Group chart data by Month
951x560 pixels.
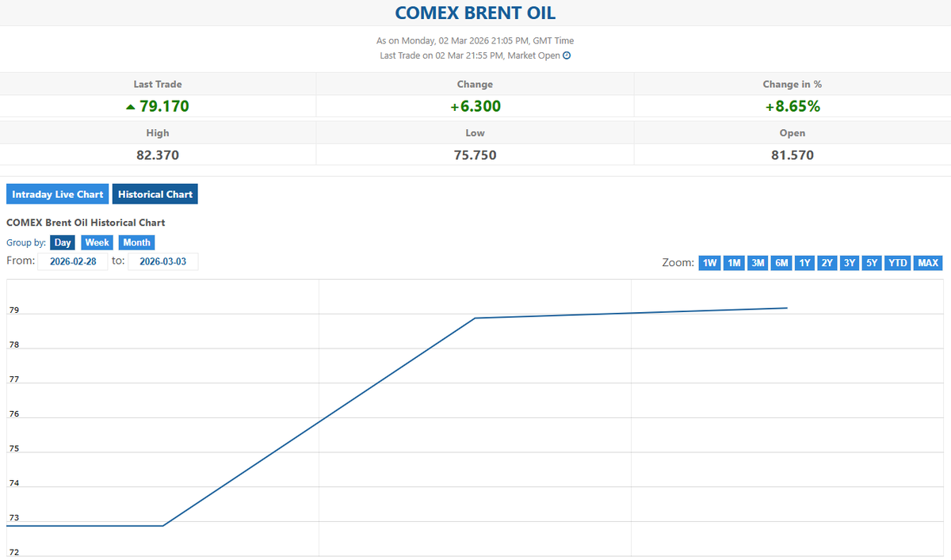[136, 242]
